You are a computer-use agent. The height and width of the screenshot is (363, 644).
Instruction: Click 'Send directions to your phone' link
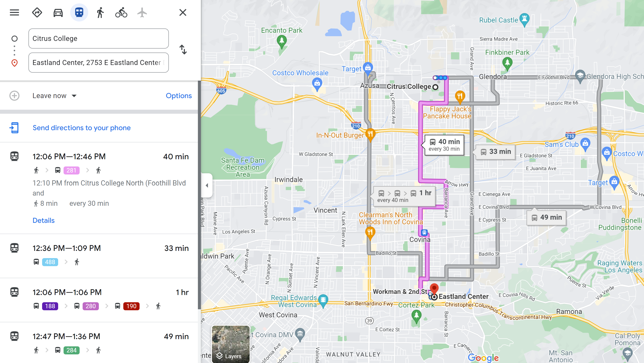[82, 128]
